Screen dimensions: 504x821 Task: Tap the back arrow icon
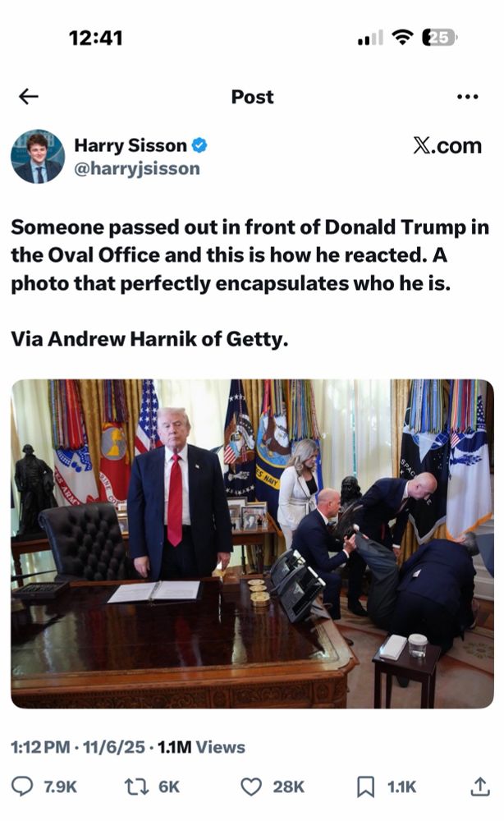click(x=28, y=96)
